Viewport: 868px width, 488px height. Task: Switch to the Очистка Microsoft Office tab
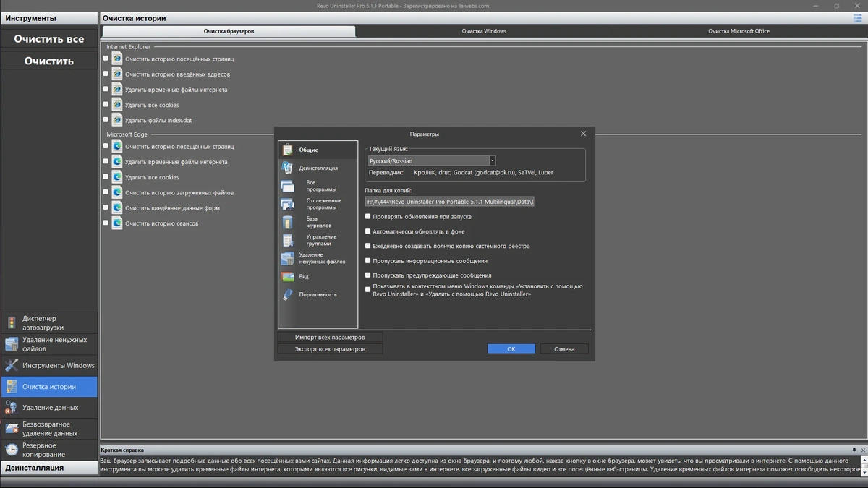pyautogui.click(x=739, y=31)
